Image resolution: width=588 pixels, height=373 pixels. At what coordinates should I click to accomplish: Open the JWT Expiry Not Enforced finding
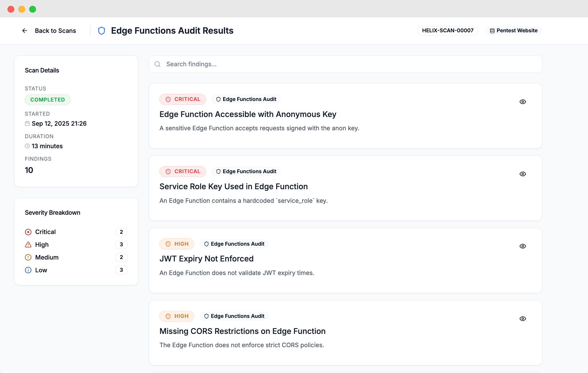(206, 259)
